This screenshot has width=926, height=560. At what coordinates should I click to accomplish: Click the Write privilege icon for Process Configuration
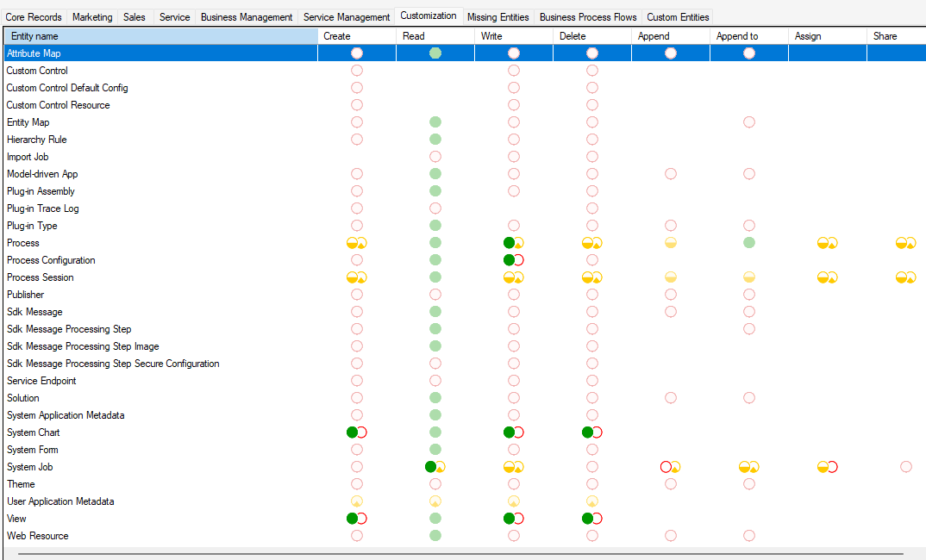click(x=513, y=260)
